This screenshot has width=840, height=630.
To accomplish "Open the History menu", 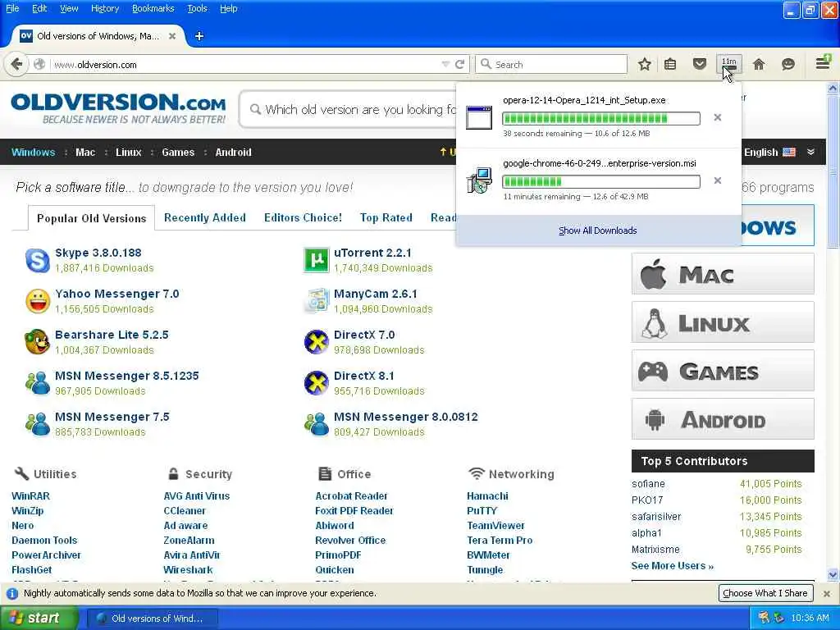I will [105, 8].
